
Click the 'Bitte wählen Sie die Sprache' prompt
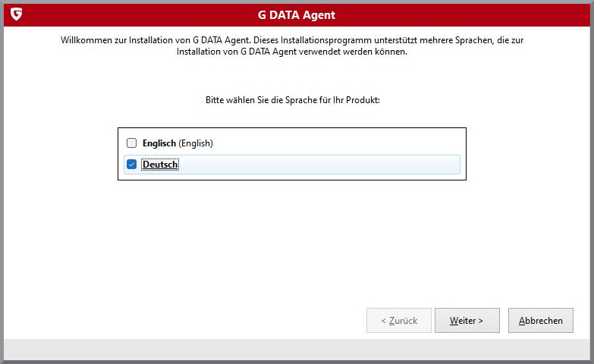click(293, 100)
